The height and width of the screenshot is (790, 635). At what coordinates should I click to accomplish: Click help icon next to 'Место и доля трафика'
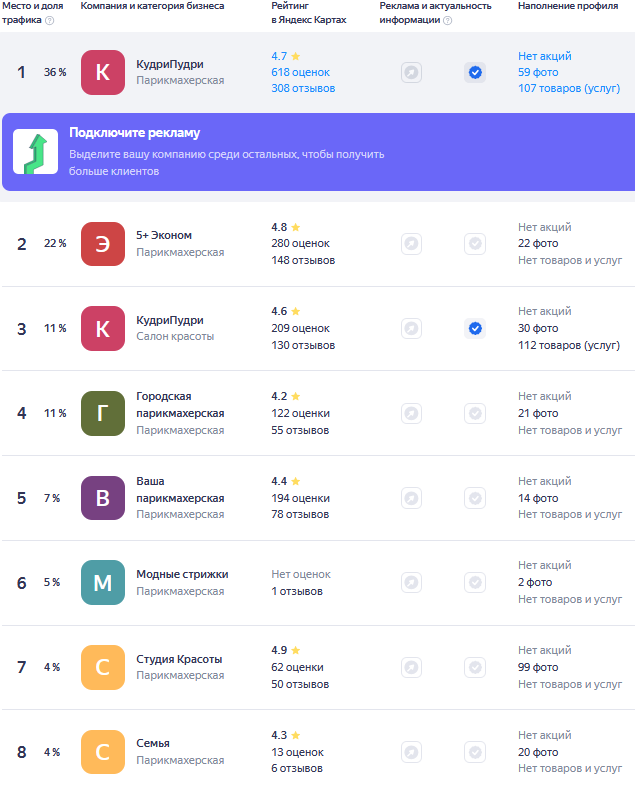[x=50, y=20]
